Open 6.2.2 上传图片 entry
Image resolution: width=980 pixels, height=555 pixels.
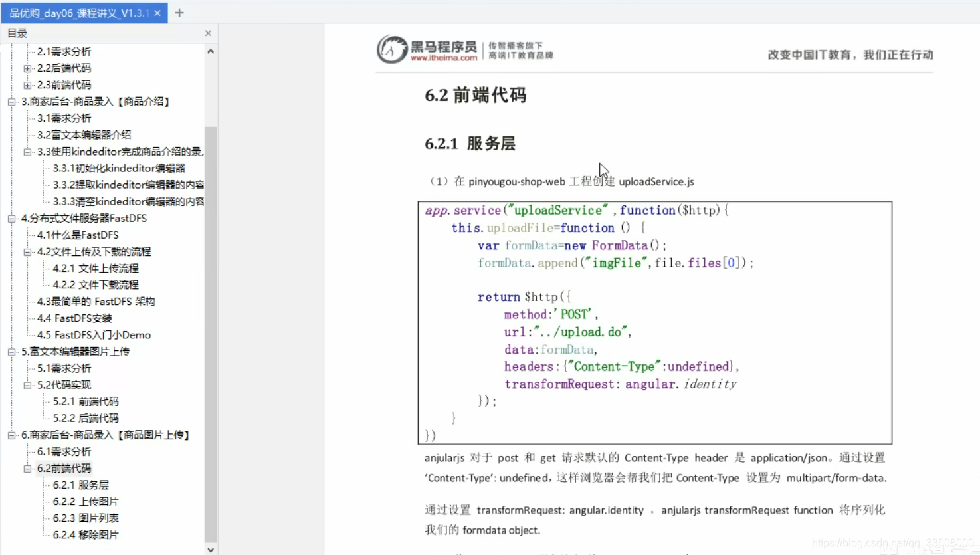[x=86, y=502]
